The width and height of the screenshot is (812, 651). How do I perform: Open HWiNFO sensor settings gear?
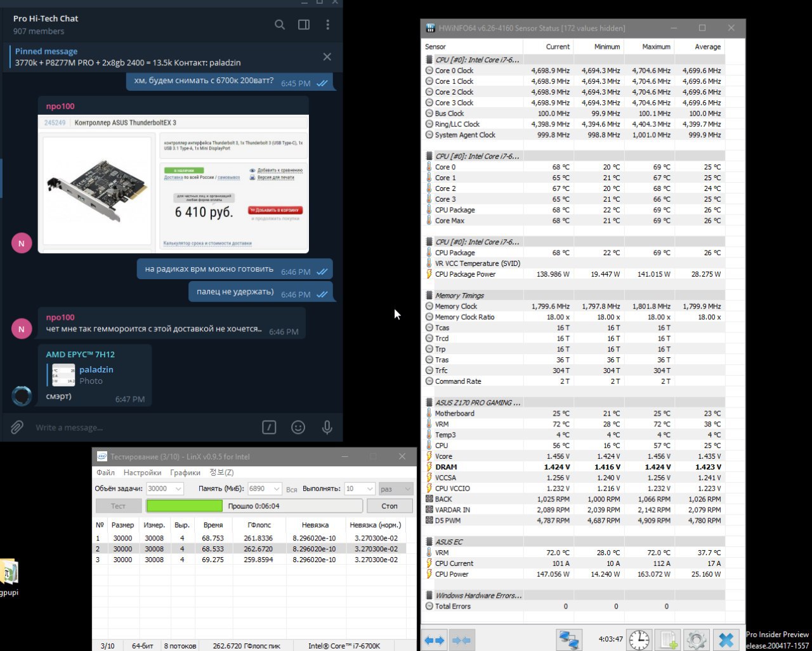coord(697,640)
